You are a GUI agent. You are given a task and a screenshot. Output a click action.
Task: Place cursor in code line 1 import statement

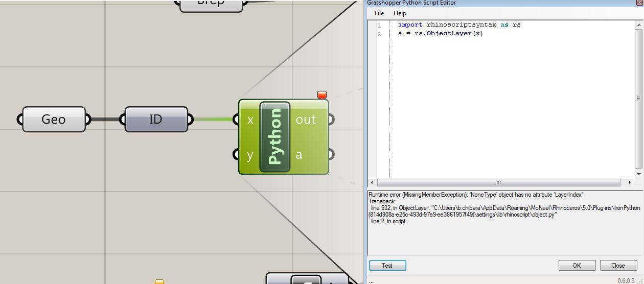(x=459, y=25)
